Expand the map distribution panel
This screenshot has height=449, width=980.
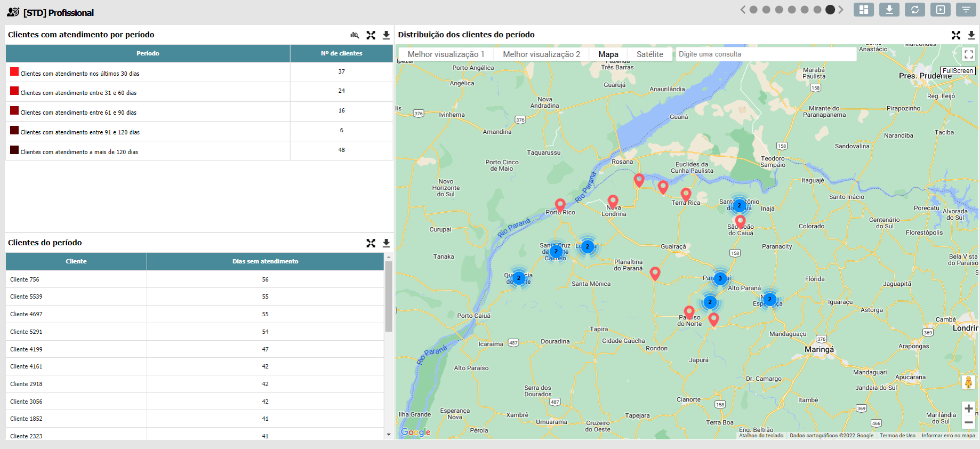[955, 35]
